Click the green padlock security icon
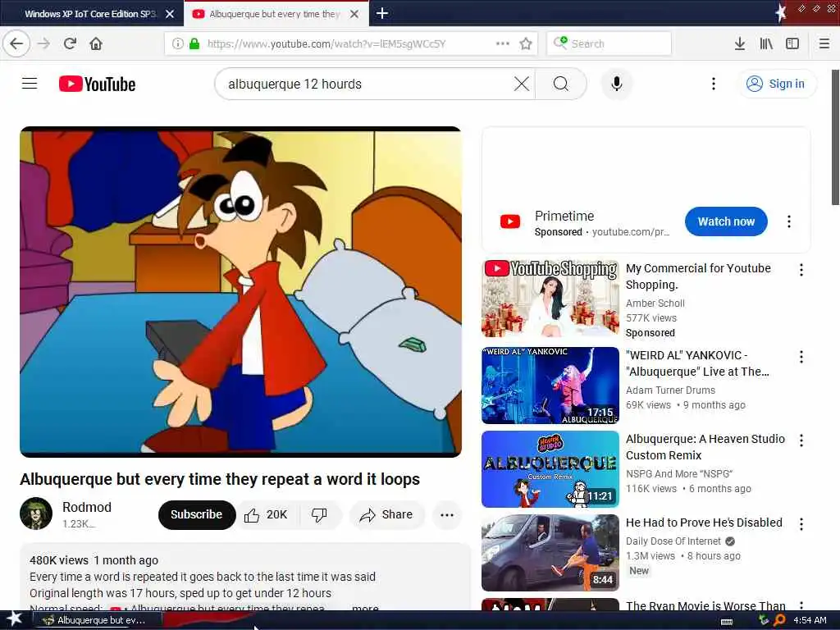The width and height of the screenshot is (840, 630). point(194,43)
